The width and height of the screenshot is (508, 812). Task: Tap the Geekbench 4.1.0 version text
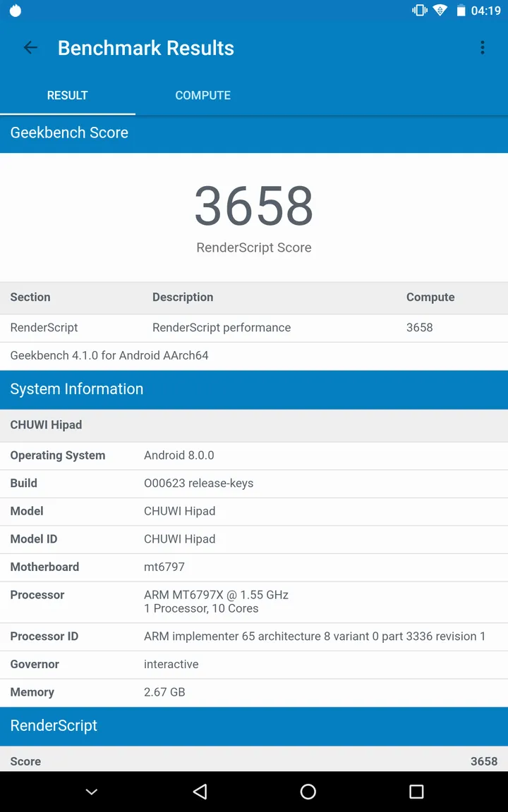coord(109,356)
